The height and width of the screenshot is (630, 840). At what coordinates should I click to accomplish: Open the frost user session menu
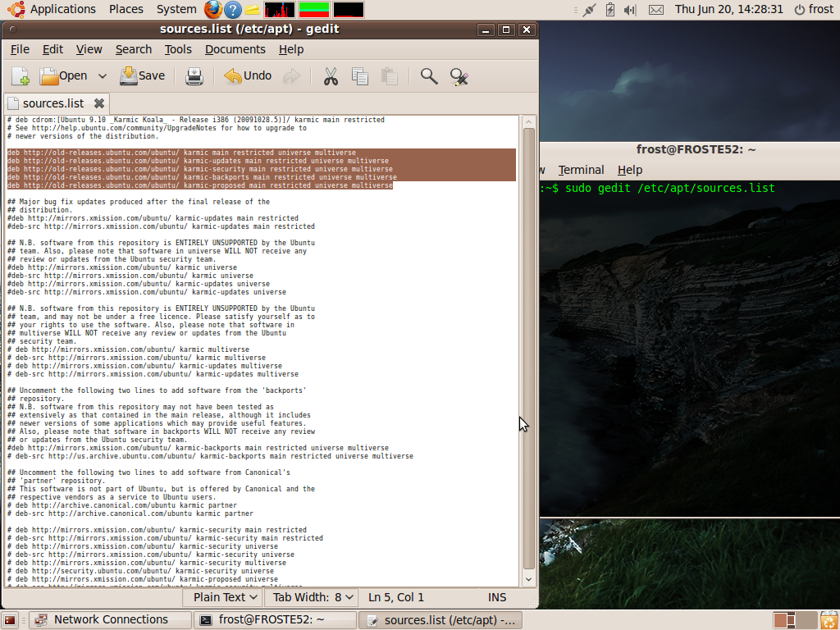(x=814, y=9)
